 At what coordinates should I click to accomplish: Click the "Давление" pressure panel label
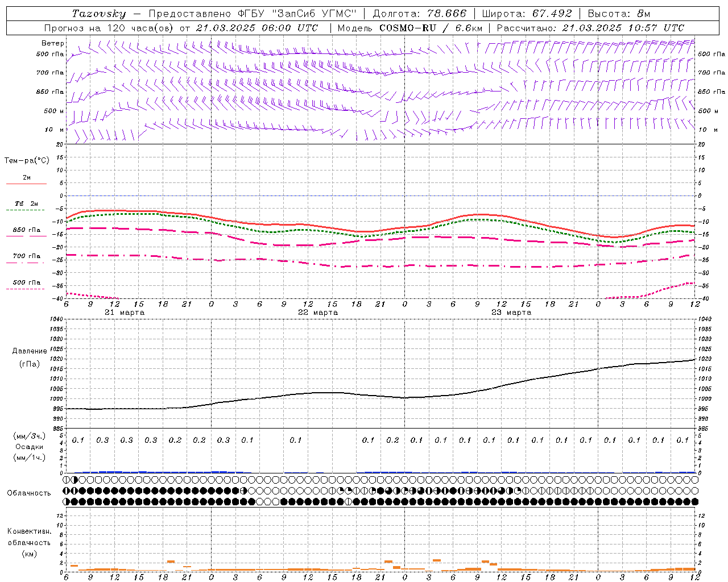[30, 351]
